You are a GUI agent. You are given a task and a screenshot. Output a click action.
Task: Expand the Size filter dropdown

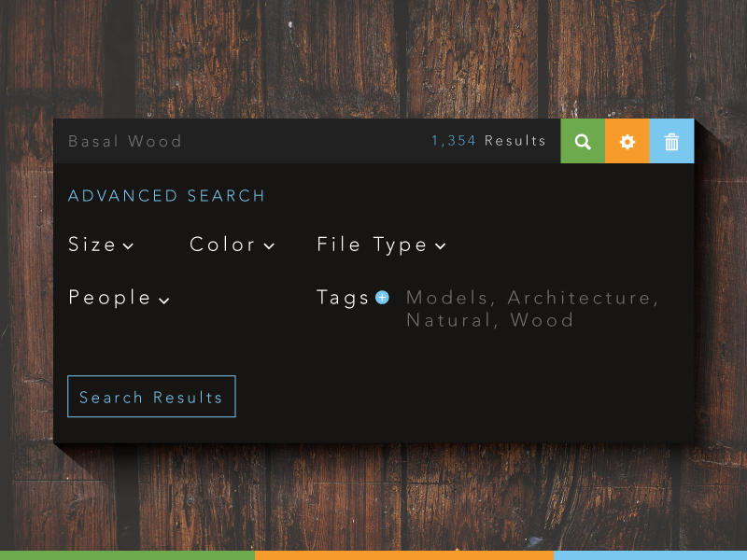click(101, 245)
